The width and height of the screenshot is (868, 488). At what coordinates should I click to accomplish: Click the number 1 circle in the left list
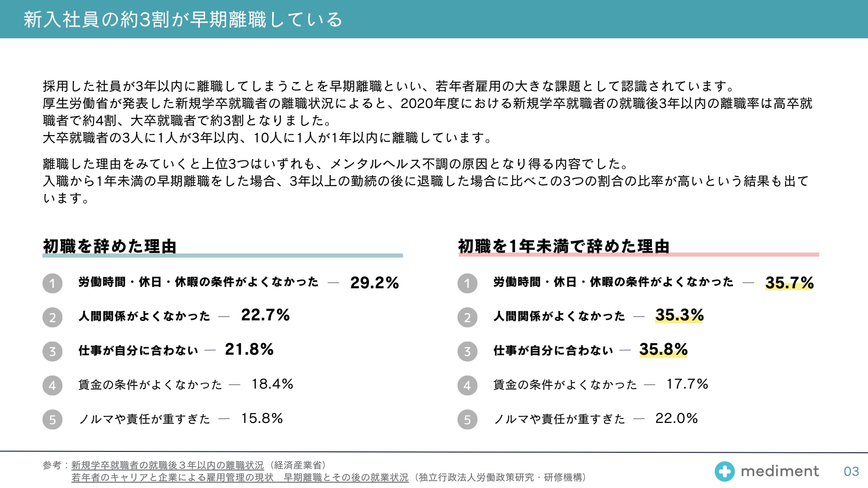coord(52,283)
